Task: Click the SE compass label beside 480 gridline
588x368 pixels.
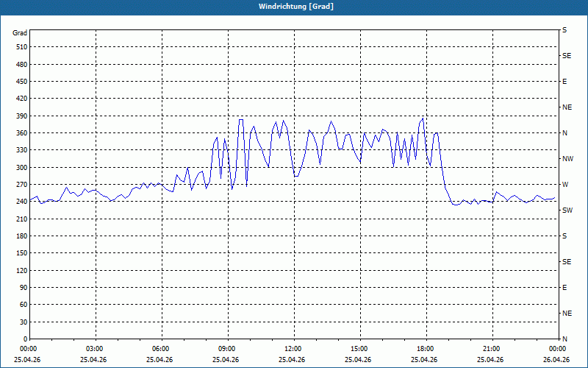Action: (567, 56)
